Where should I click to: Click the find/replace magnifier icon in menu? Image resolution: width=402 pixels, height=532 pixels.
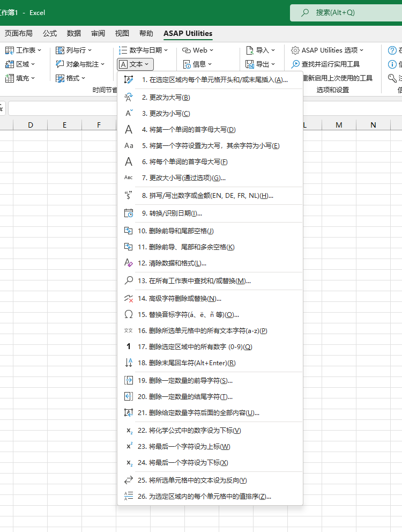(129, 280)
